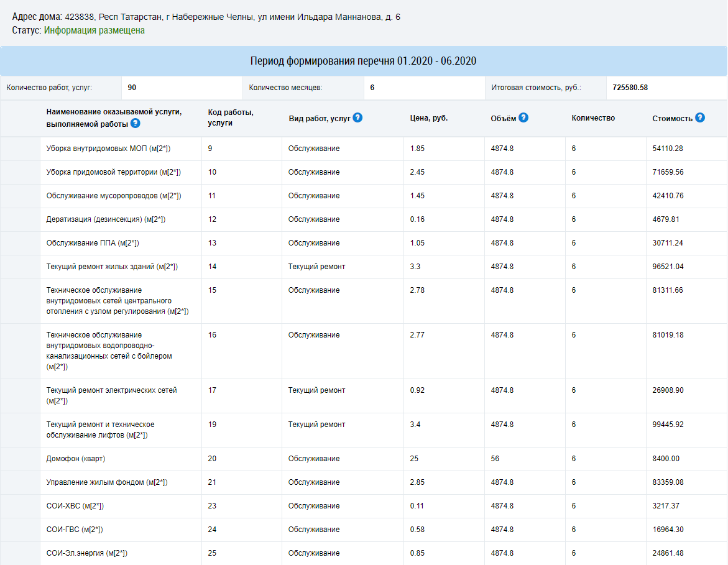Click the works count value 90
Viewport: 728px width, 565px height.
[x=132, y=88]
